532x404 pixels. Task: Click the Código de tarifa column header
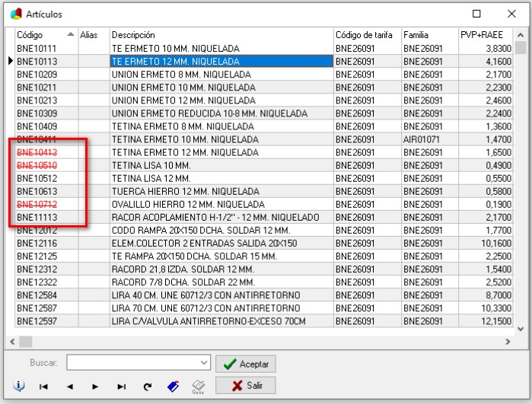coord(367,35)
